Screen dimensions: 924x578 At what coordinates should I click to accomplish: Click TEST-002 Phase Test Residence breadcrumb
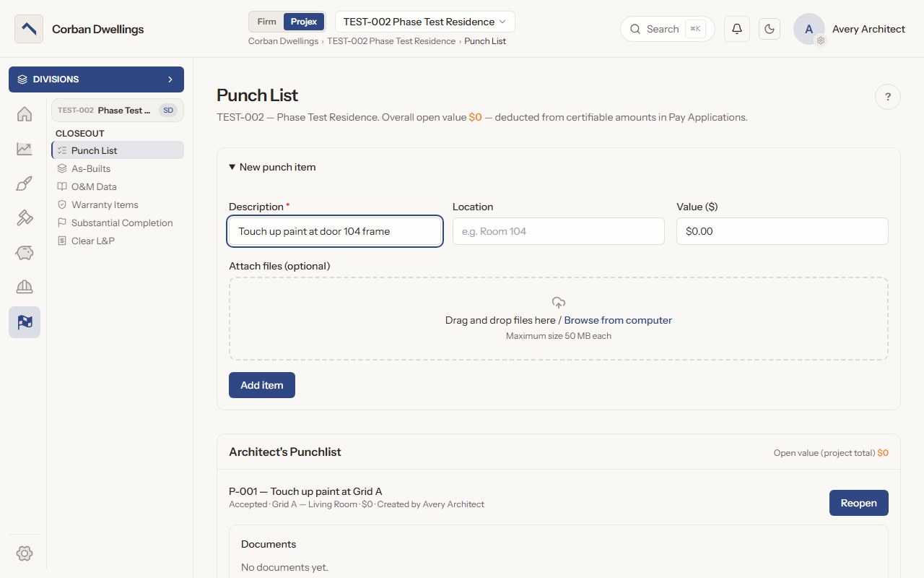click(x=391, y=41)
